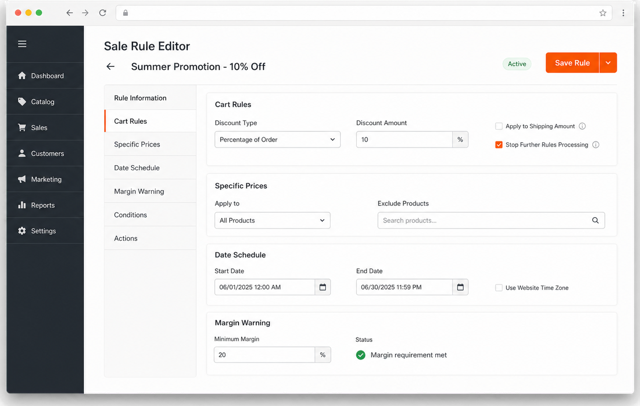The width and height of the screenshot is (640, 406).
Task: Select the Date Schedule tab
Action: pos(150,168)
